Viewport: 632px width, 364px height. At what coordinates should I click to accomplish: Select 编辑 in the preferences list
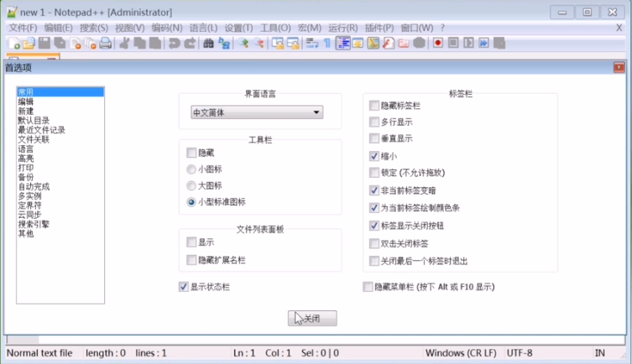(x=26, y=101)
